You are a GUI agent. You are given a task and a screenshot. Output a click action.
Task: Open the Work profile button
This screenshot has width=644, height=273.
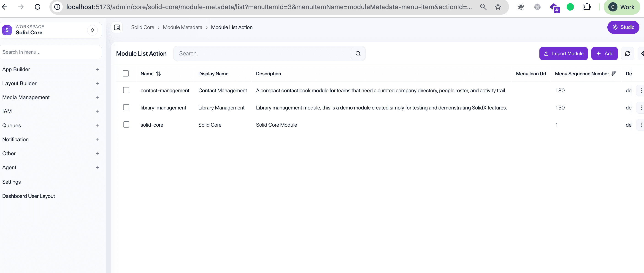(x=622, y=7)
